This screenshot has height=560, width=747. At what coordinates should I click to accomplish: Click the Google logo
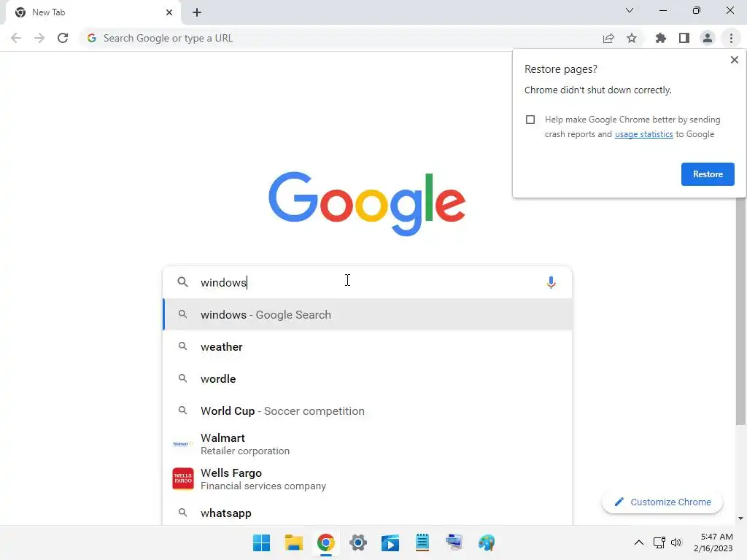[367, 203]
